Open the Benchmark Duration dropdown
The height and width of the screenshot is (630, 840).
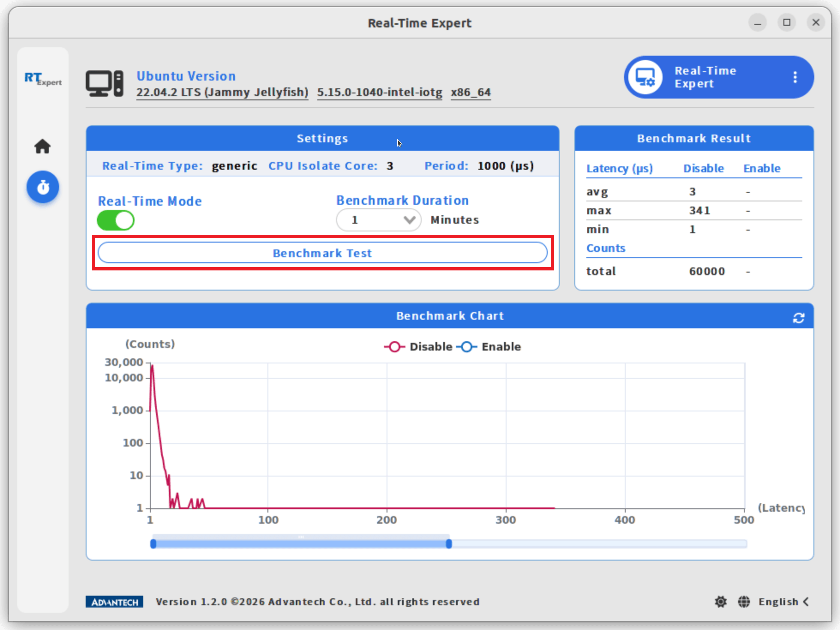pyautogui.click(x=378, y=220)
